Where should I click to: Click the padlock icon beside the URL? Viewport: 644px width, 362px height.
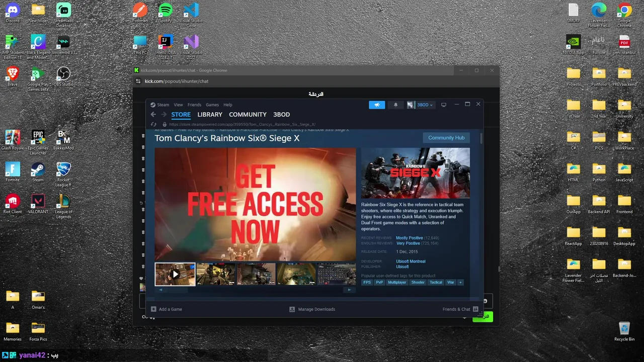(x=165, y=124)
